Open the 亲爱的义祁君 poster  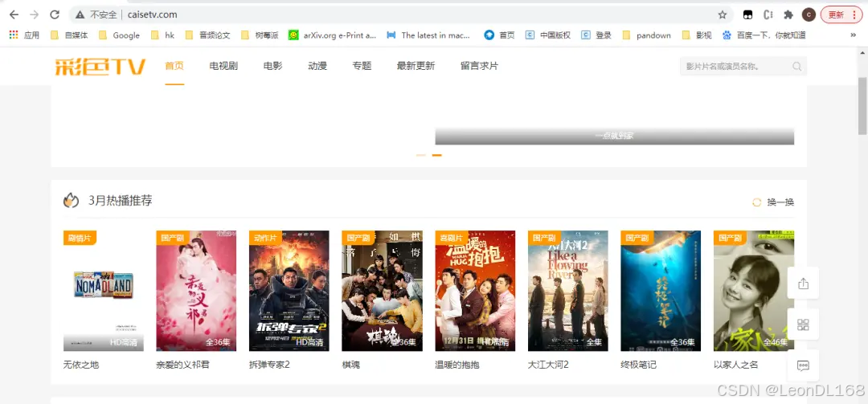(x=196, y=291)
